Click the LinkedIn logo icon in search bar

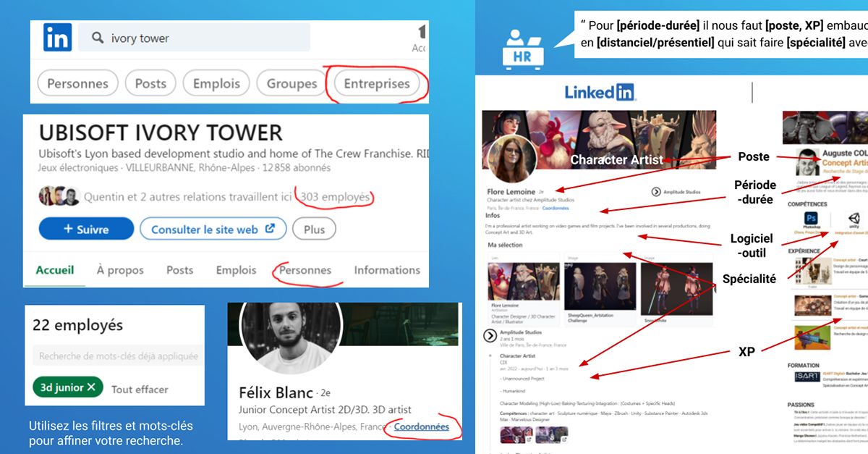tap(57, 38)
